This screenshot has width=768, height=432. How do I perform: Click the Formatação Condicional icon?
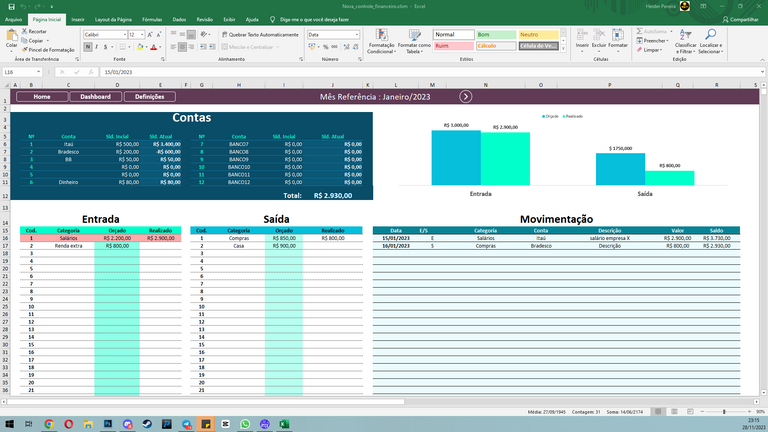(382, 35)
